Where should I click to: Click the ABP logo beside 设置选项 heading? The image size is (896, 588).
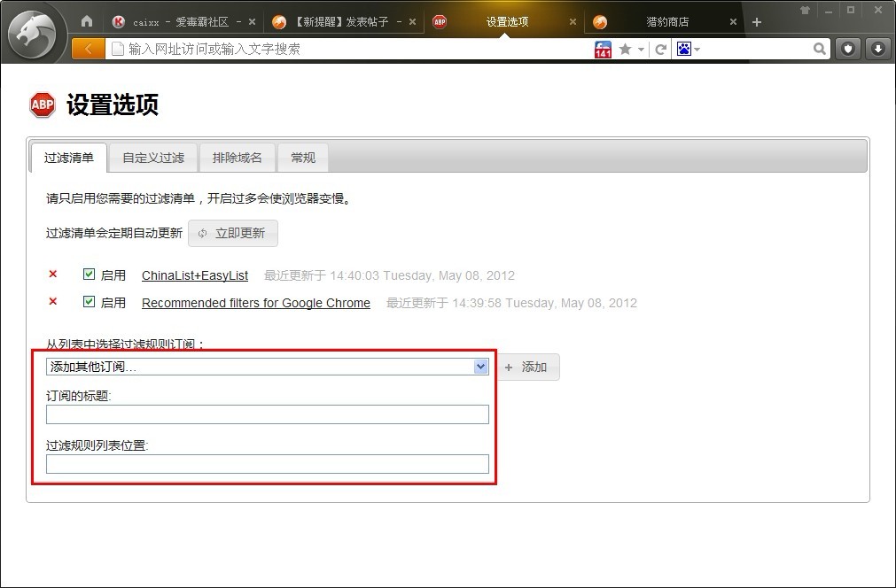coord(43,104)
